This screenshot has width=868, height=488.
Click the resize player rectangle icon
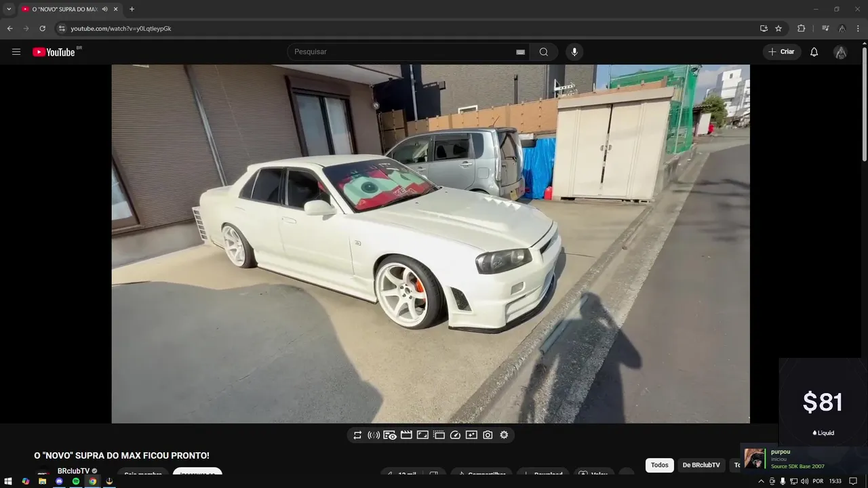(422, 435)
